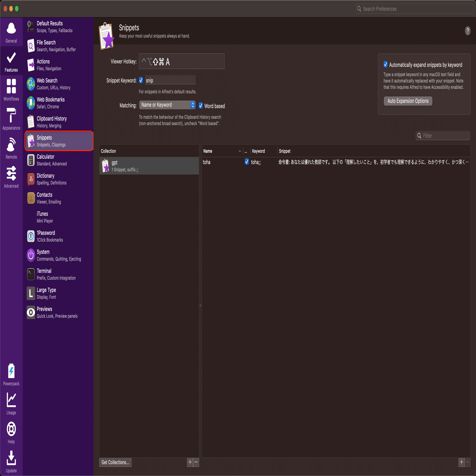Toggle sort order on the Name column
This screenshot has height=476, width=476.
(x=222, y=151)
